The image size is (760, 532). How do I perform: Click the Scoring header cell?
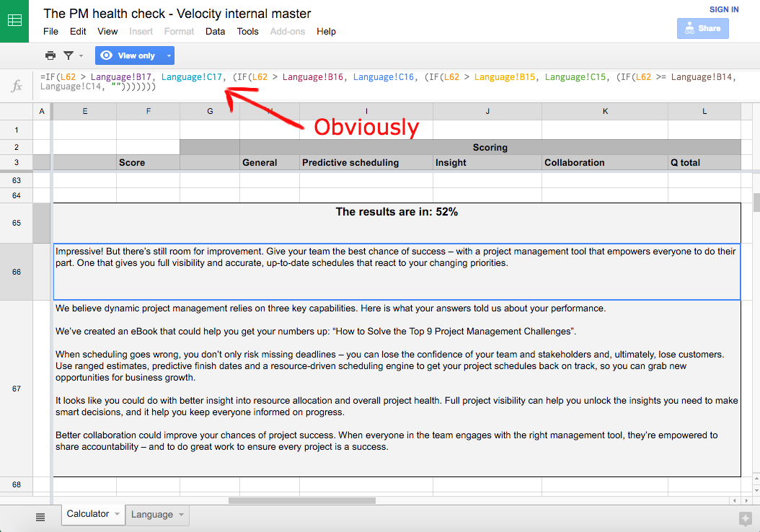tap(490, 147)
